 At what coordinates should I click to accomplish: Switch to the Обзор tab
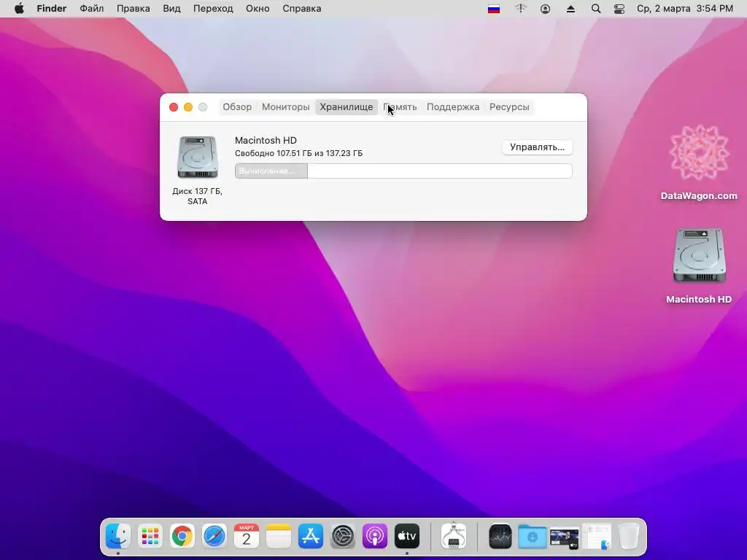pos(237,106)
